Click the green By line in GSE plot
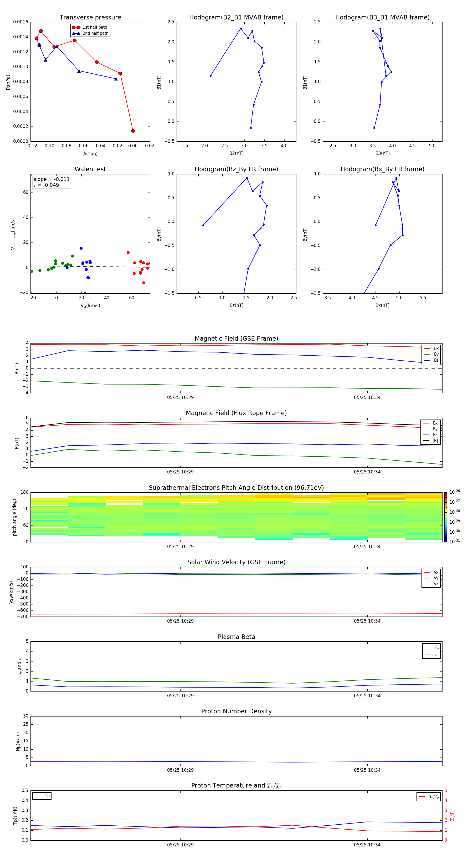The height and width of the screenshot is (868, 473). click(x=236, y=387)
